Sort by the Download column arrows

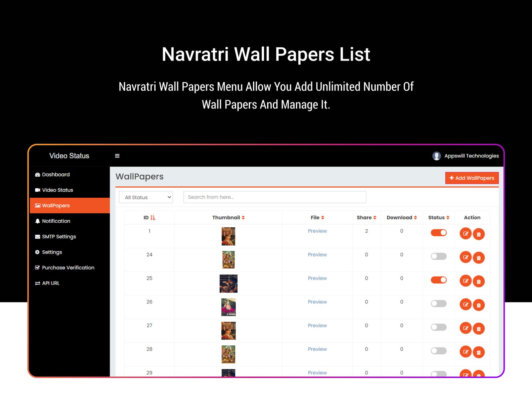[x=415, y=218]
